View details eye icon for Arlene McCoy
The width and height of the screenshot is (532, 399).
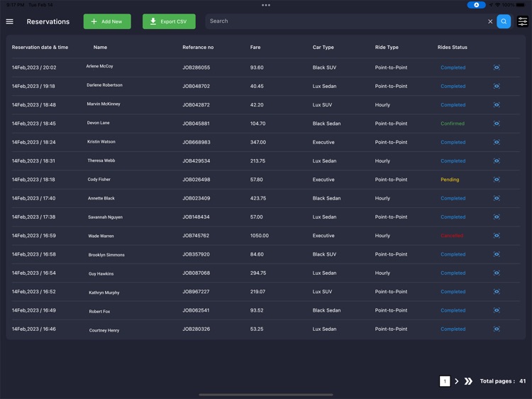coord(497,67)
